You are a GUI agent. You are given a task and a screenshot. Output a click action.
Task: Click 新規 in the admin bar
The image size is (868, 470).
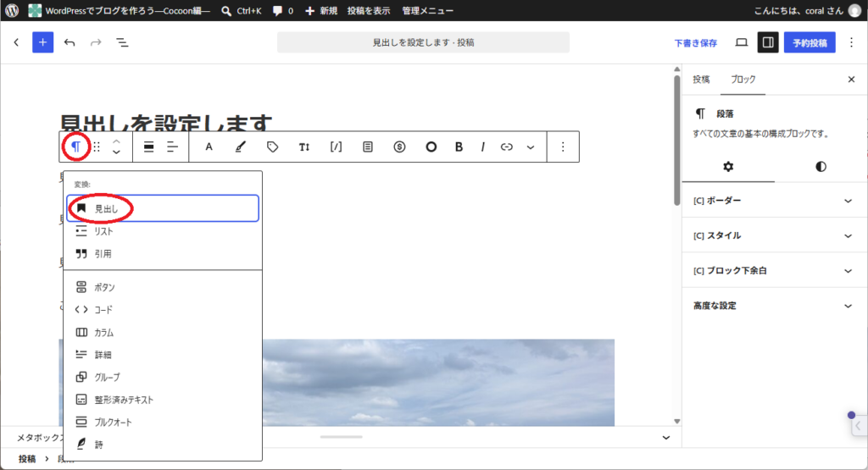point(321,10)
